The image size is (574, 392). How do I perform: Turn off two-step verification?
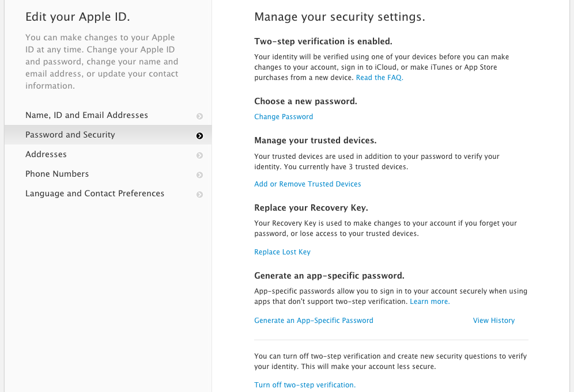point(305,385)
